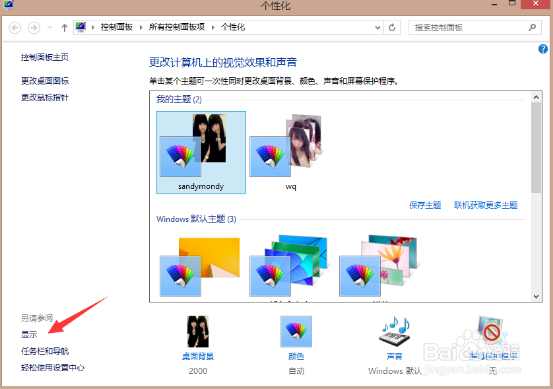Image resolution: width=553 pixels, height=389 pixels.
Task: Click the theme list scrollbar thumb
Action: (x=536, y=147)
